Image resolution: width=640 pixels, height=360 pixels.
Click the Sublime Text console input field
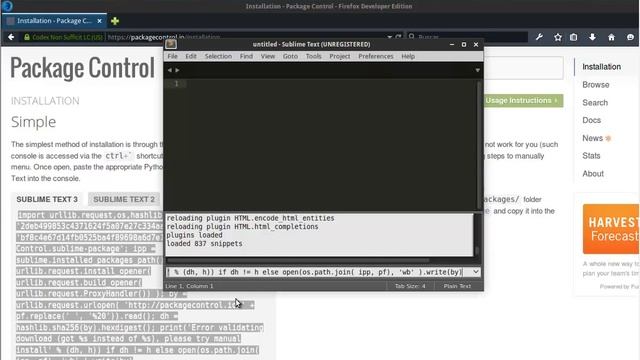(318, 272)
